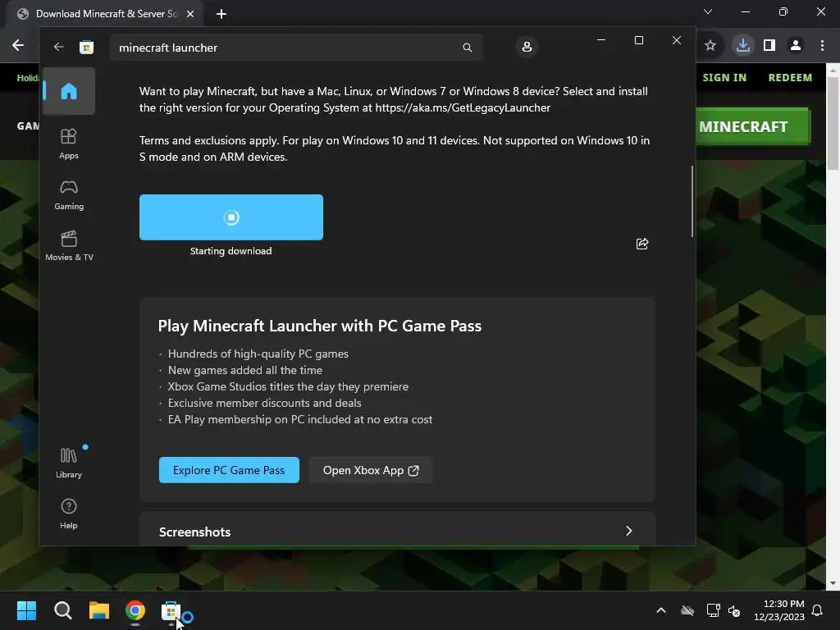
Task: Click Explore PC Game Pass button
Action: pyautogui.click(x=229, y=470)
